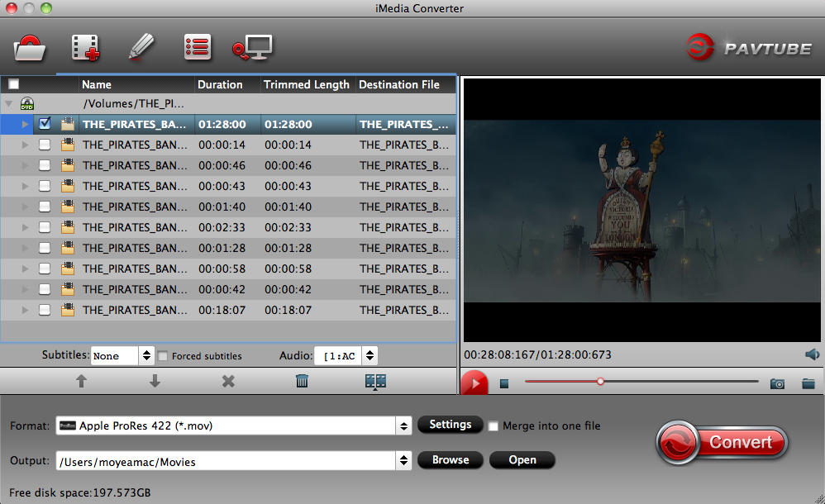Image resolution: width=825 pixels, height=504 pixels.
Task: Click the split video icon
Action: [375, 382]
